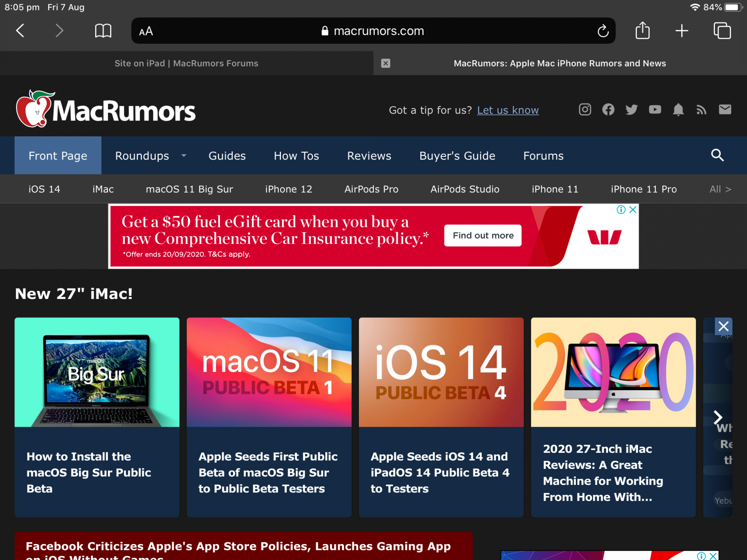Open the How Tos section
The height and width of the screenshot is (560, 747).
[296, 155]
